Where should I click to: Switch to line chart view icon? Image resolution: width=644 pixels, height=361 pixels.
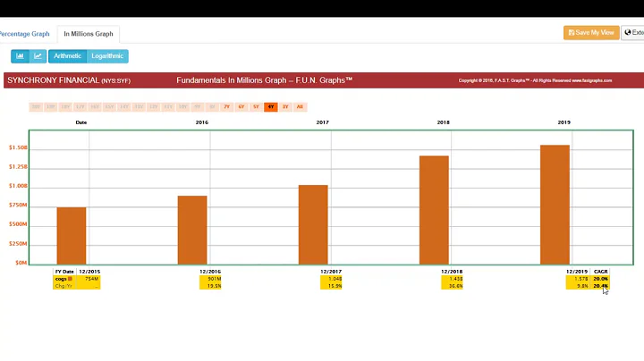coord(38,56)
